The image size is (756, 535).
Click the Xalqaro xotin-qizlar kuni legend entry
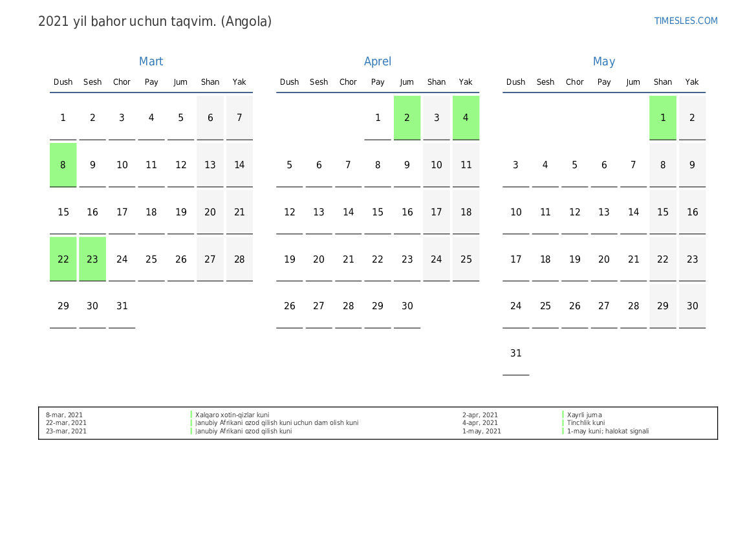[232, 415]
